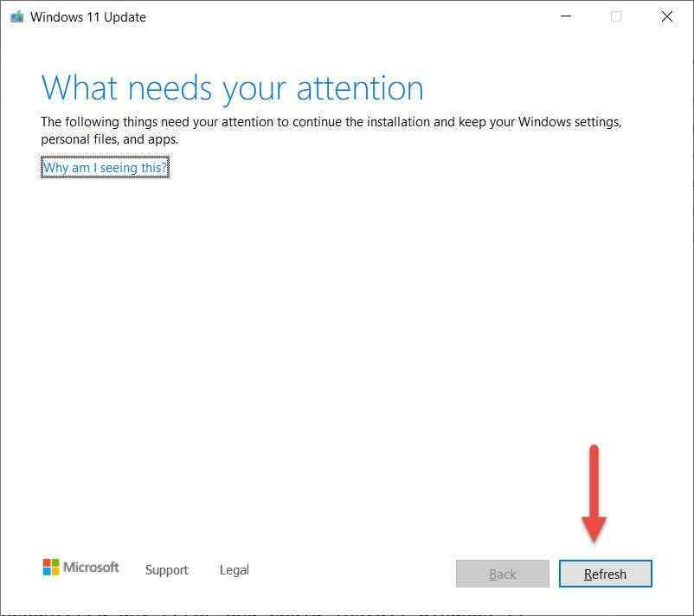This screenshot has height=616, width=694.
Task: Click the Refresh button
Action: (x=605, y=574)
